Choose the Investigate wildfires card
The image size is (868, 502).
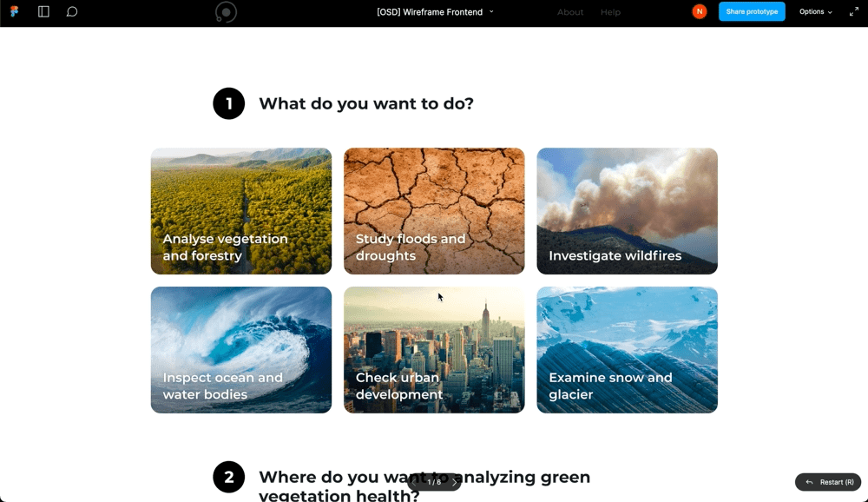coord(627,211)
